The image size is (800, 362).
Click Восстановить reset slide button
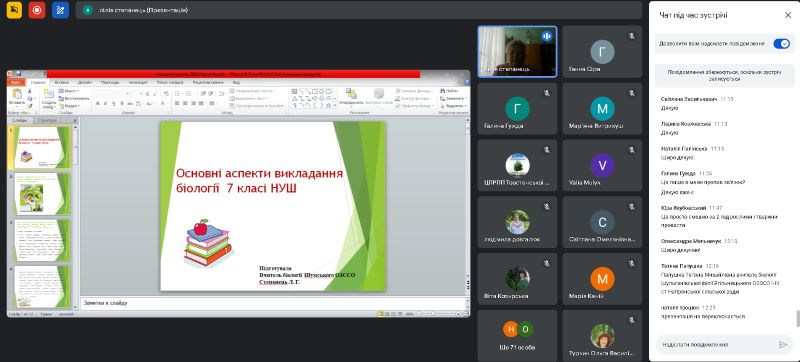pyautogui.click(x=73, y=98)
